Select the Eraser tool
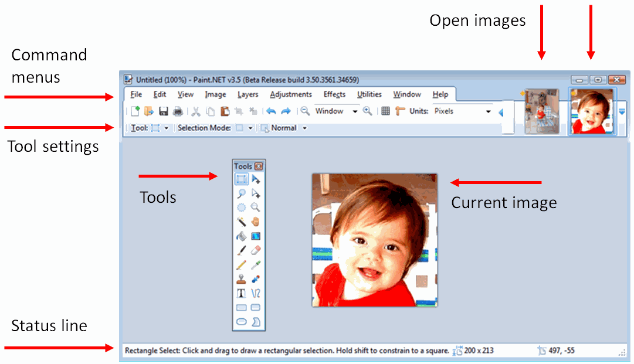The image size is (634, 364). [255, 250]
